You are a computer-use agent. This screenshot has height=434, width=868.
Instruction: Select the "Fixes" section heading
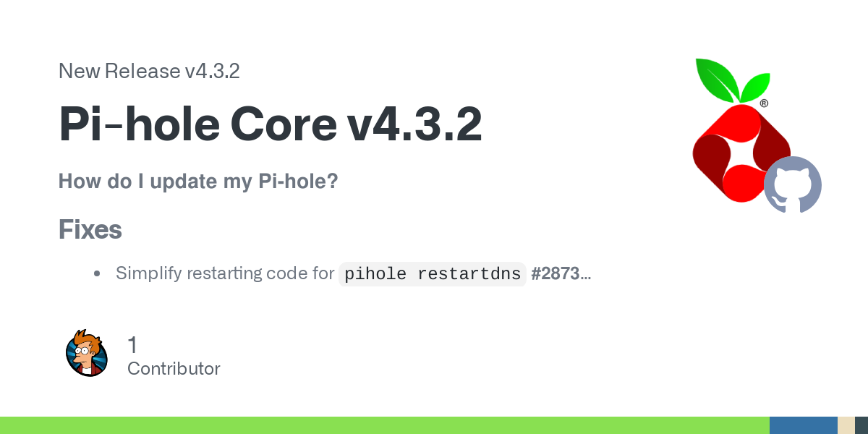90,230
